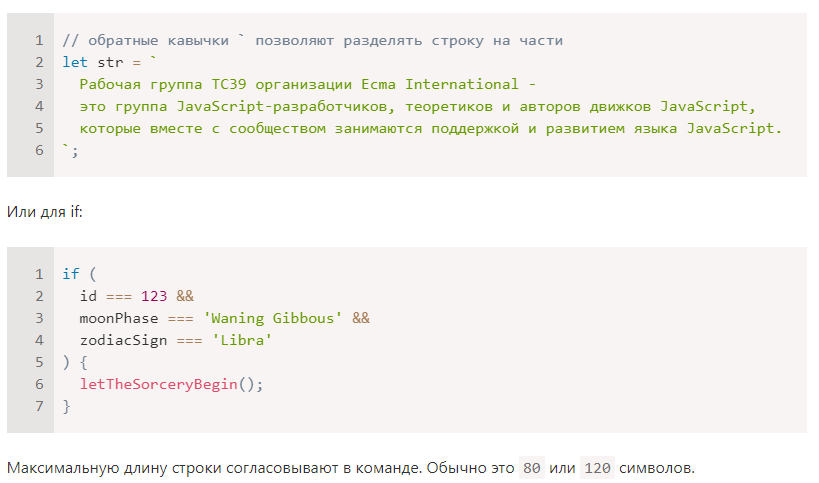Click the 'if (' code line
The width and height of the screenshot is (819, 483).
[79, 274]
